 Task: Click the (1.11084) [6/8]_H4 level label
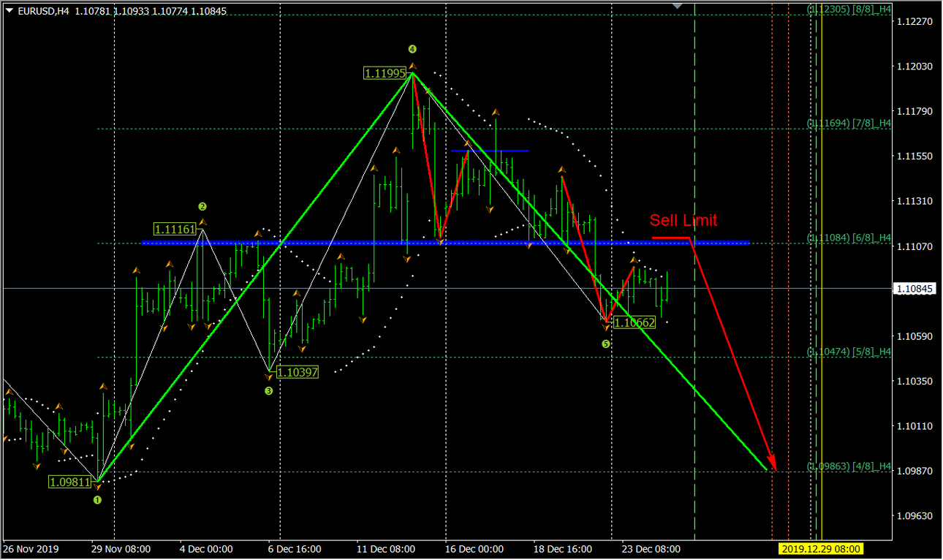[849, 238]
